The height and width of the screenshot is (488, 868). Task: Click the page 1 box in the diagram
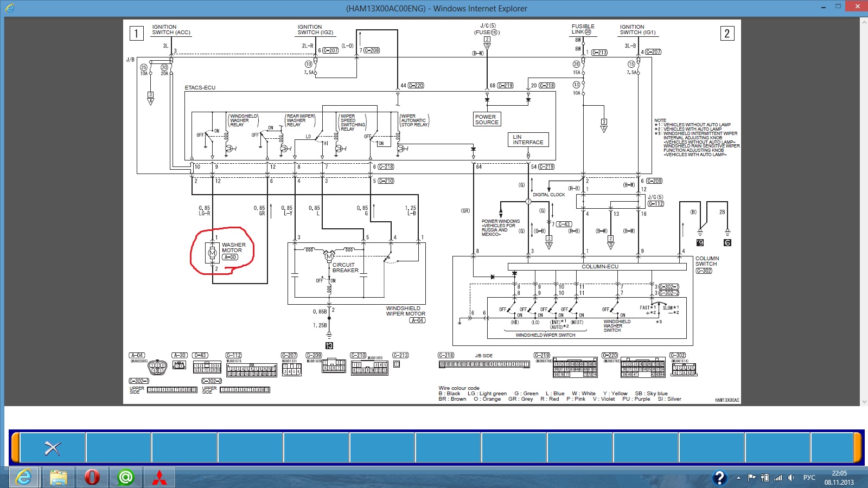tap(136, 34)
